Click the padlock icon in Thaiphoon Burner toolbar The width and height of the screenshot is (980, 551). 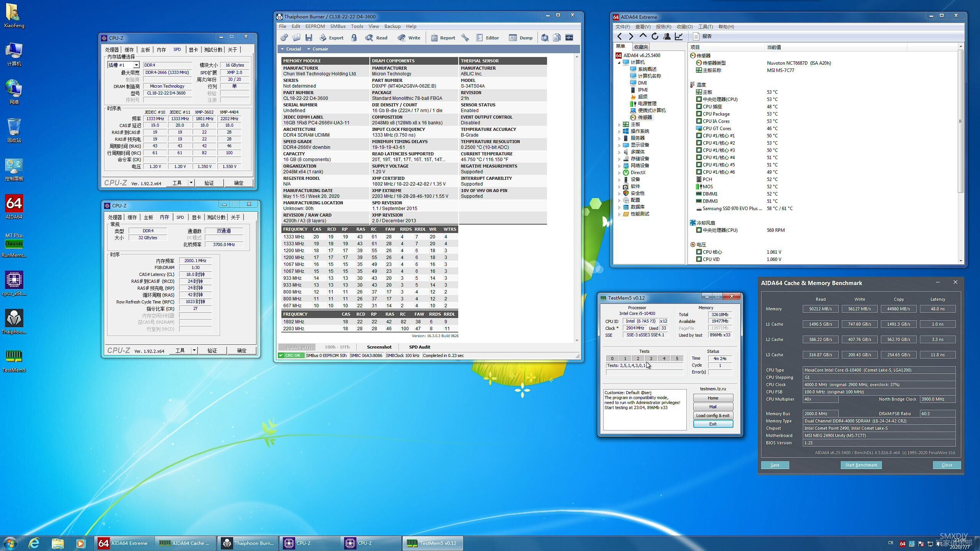354,37
